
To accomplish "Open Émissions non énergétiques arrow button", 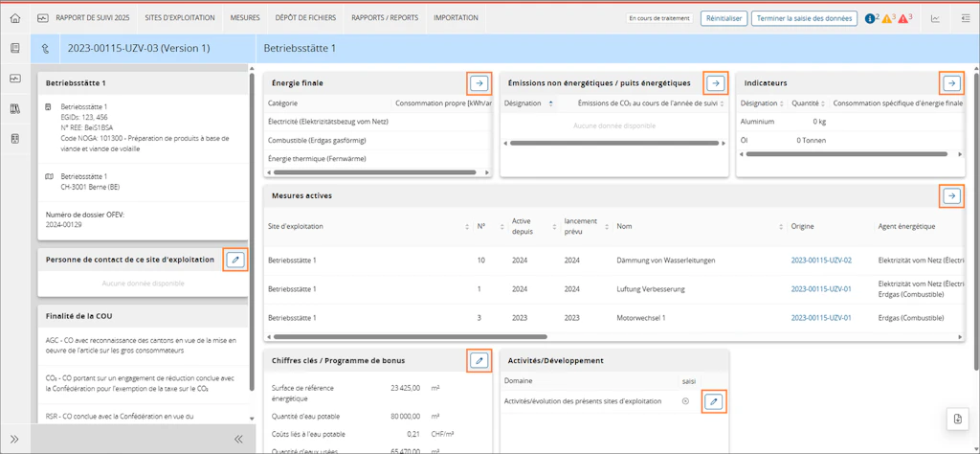I will pos(716,82).
